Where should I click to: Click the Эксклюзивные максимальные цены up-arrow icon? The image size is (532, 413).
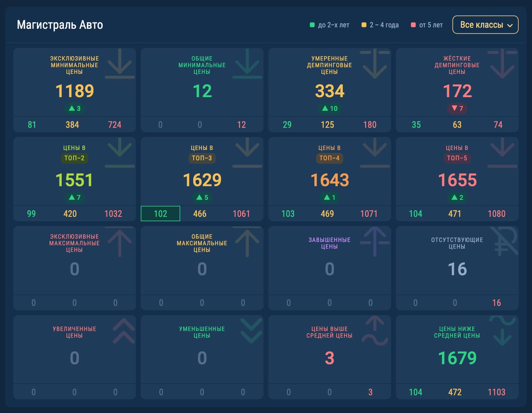coord(120,242)
